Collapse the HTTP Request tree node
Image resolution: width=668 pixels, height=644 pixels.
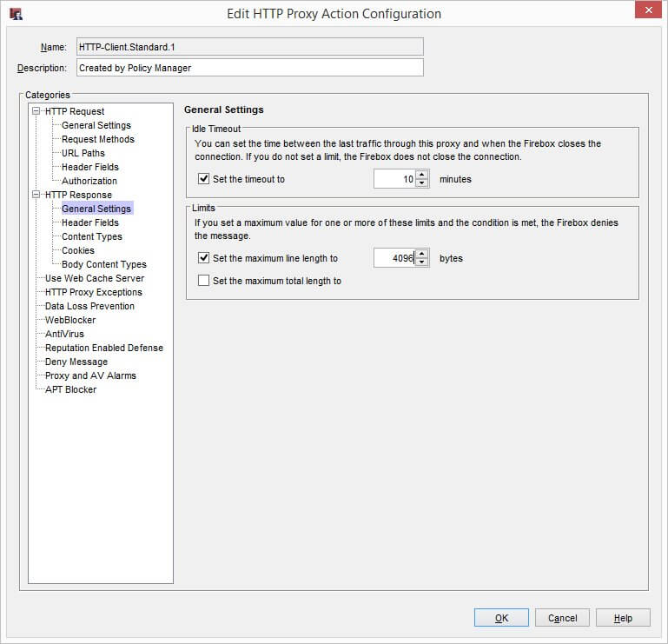pyautogui.click(x=36, y=111)
